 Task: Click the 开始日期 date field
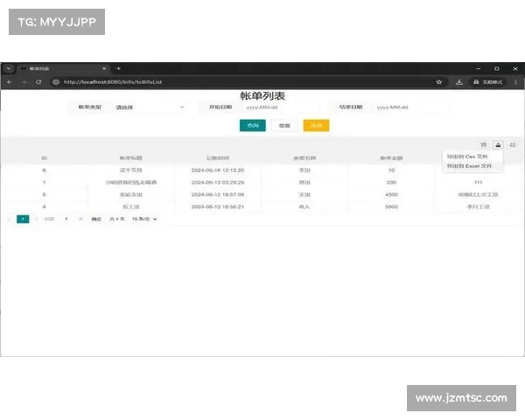point(281,107)
